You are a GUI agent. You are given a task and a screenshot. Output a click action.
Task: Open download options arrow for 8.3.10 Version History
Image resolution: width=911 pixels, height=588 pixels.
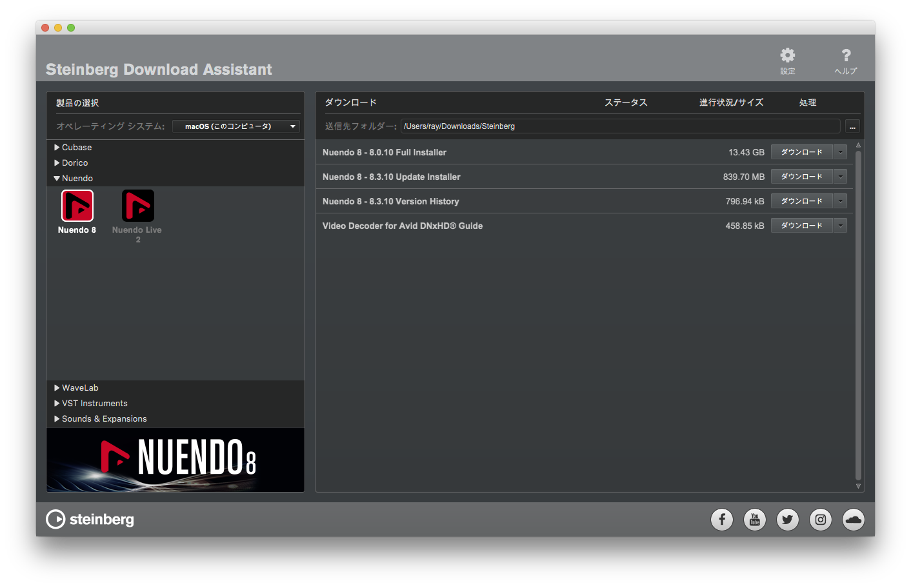click(x=840, y=201)
